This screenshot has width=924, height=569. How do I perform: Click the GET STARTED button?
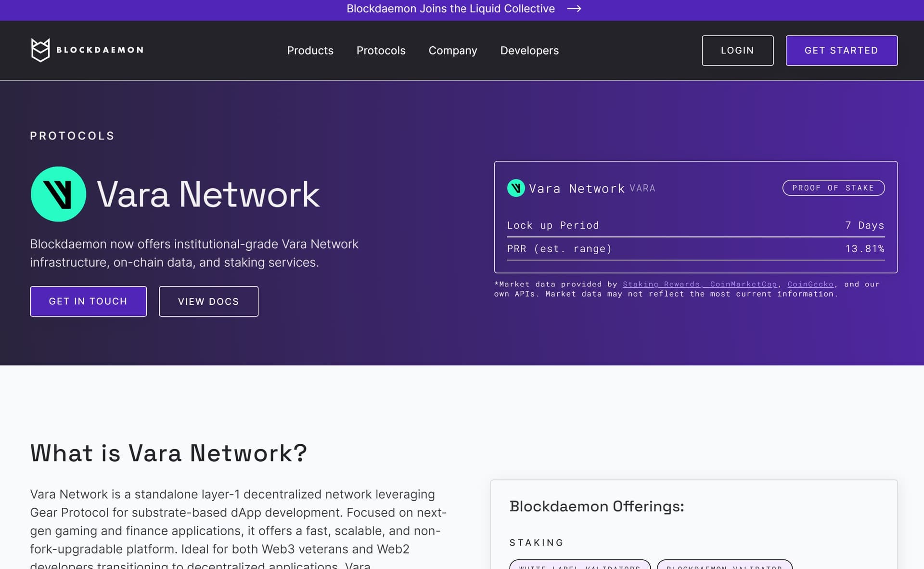(x=841, y=51)
